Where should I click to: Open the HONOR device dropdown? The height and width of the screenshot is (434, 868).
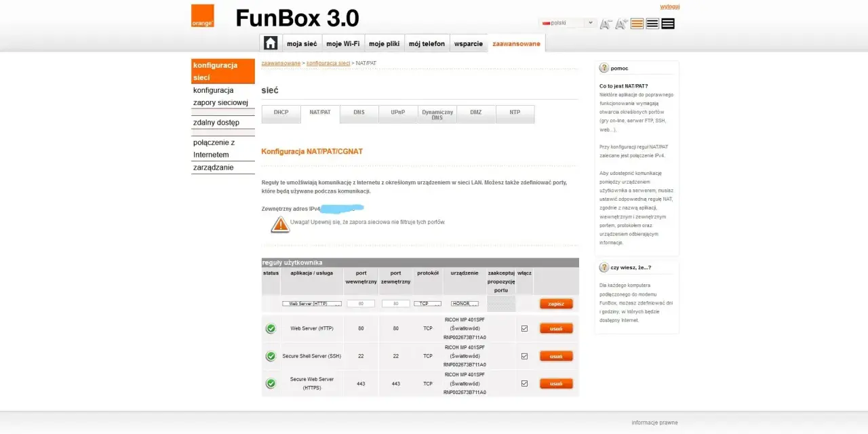[465, 304]
